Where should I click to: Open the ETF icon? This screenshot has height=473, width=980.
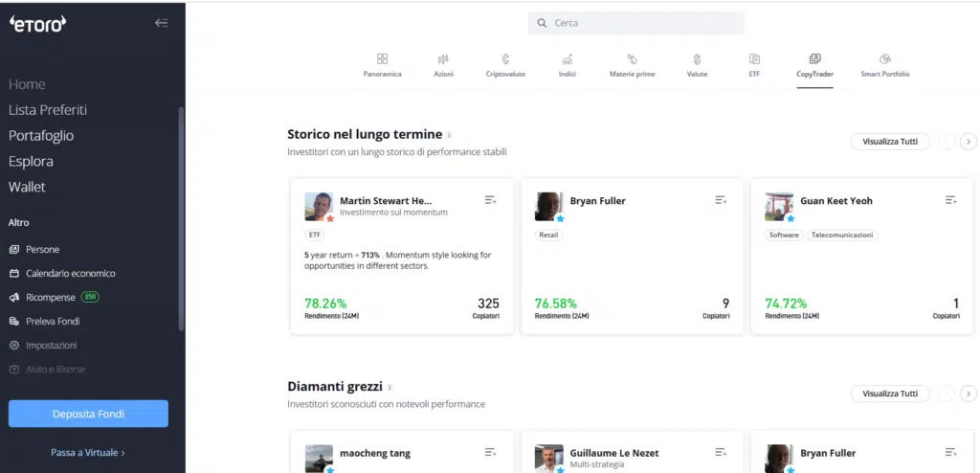754,58
